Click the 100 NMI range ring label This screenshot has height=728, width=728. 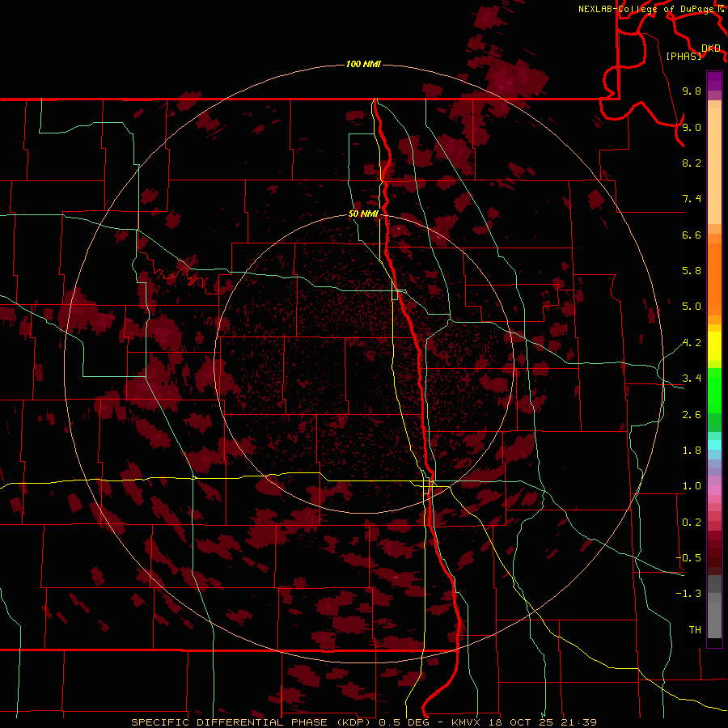tap(363, 64)
